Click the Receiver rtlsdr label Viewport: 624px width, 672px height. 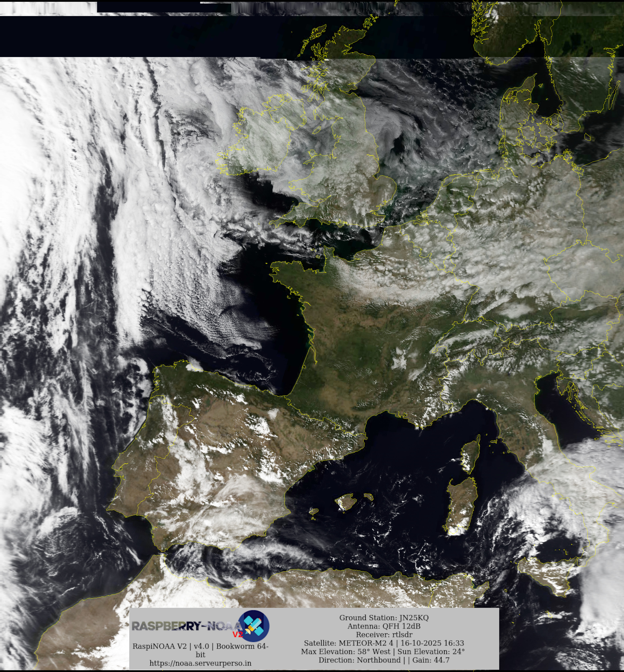pyautogui.click(x=384, y=635)
